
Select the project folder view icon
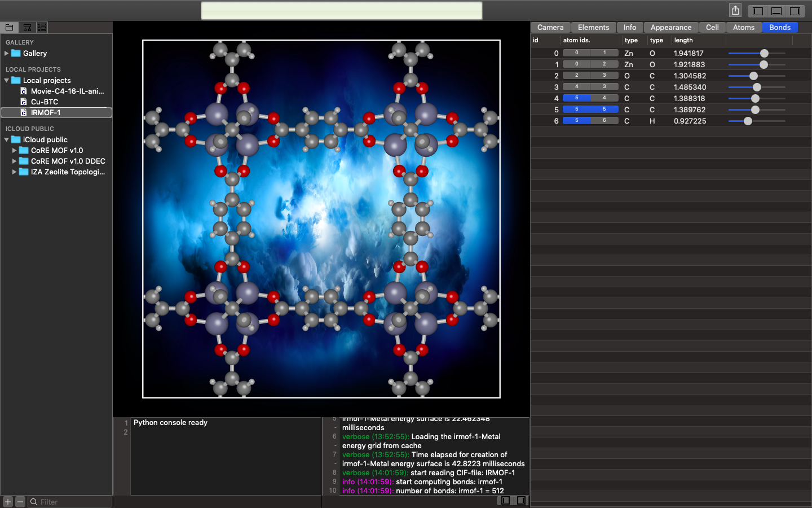click(10, 27)
